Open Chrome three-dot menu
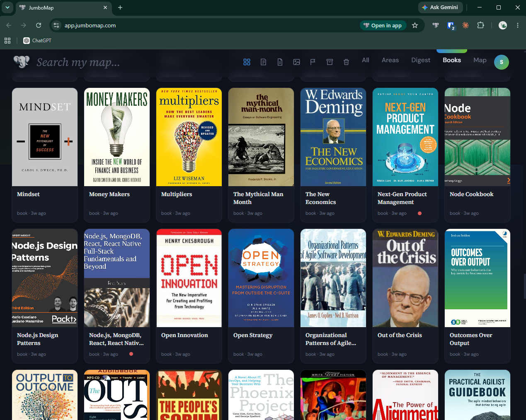 (x=518, y=25)
